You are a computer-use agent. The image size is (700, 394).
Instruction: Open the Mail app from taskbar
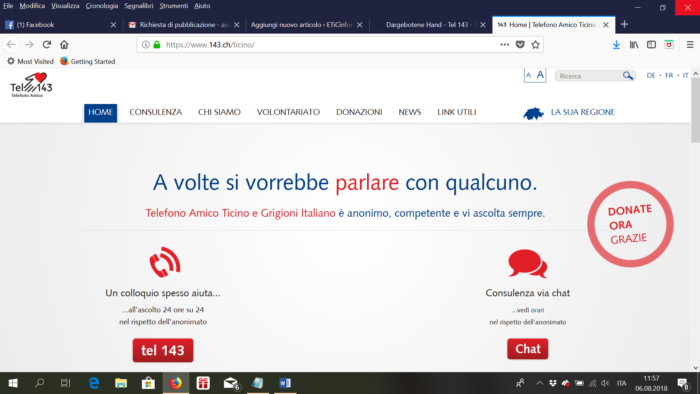pos(231,383)
